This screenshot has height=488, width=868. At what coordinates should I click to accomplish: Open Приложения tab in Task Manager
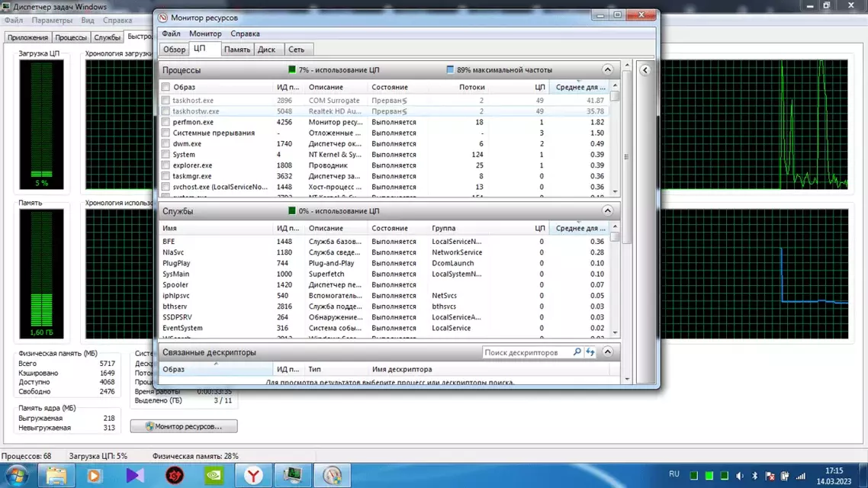[27, 37]
